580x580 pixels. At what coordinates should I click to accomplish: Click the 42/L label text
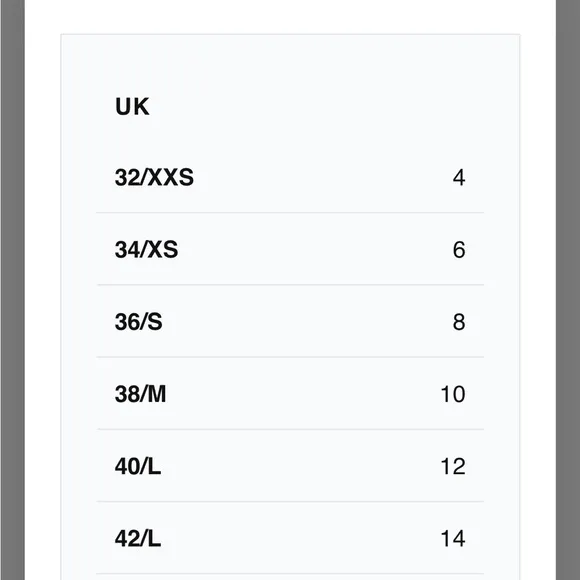click(x=138, y=538)
